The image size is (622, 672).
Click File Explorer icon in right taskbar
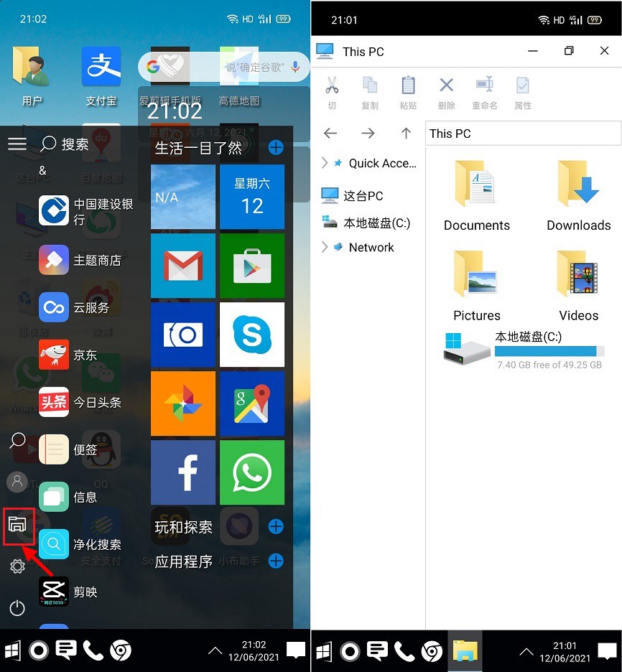(x=465, y=651)
